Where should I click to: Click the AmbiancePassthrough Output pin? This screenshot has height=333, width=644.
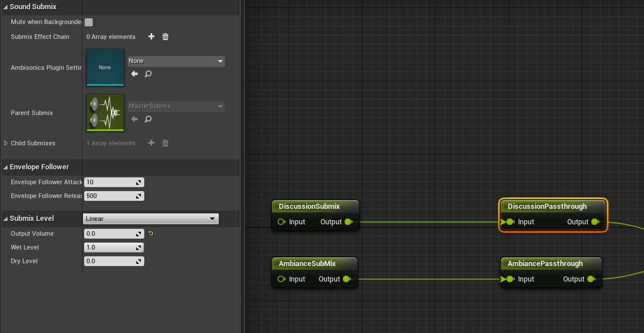click(591, 279)
